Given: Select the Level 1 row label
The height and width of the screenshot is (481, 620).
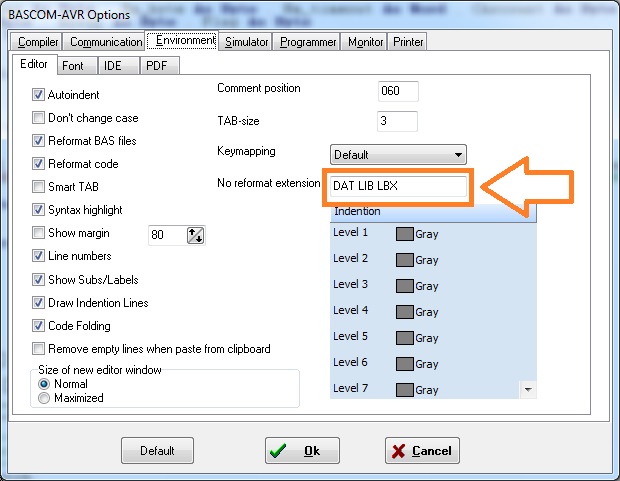Looking at the screenshot, I should [x=350, y=232].
